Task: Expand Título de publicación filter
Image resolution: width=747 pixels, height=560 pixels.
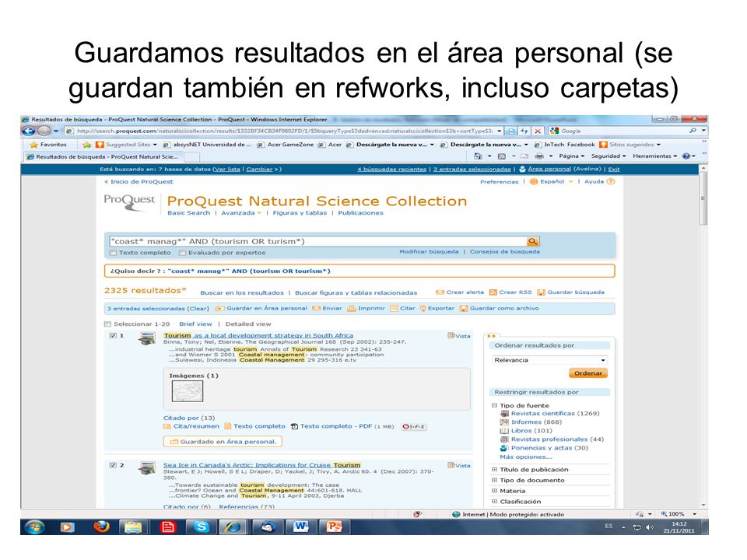Action: 495,470
